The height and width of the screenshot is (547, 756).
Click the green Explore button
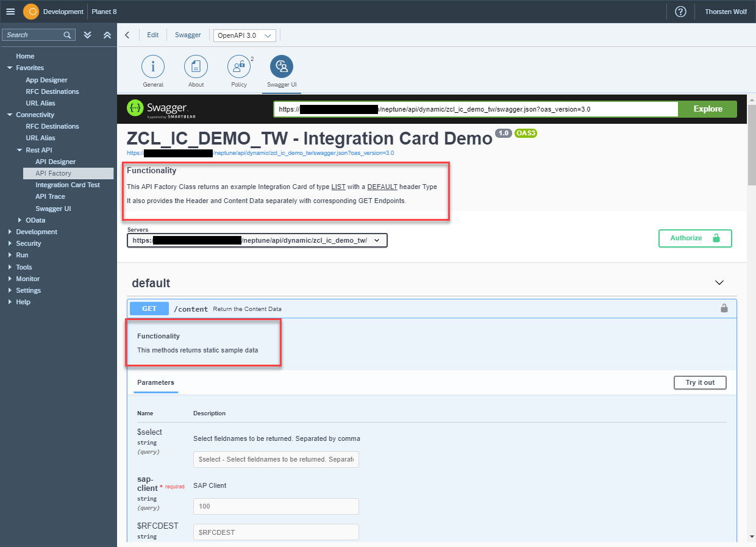click(707, 109)
